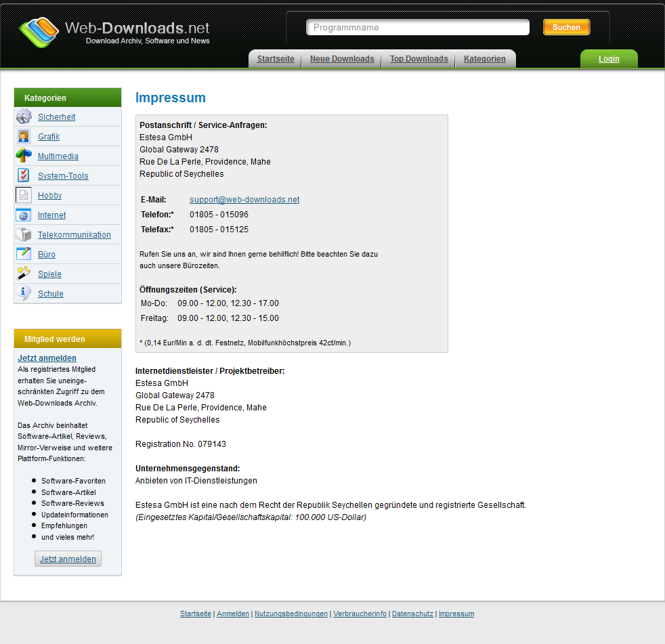The width and height of the screenshot is (665, 644).
Task: Click the Büro category icon
Action: point(24,254)
